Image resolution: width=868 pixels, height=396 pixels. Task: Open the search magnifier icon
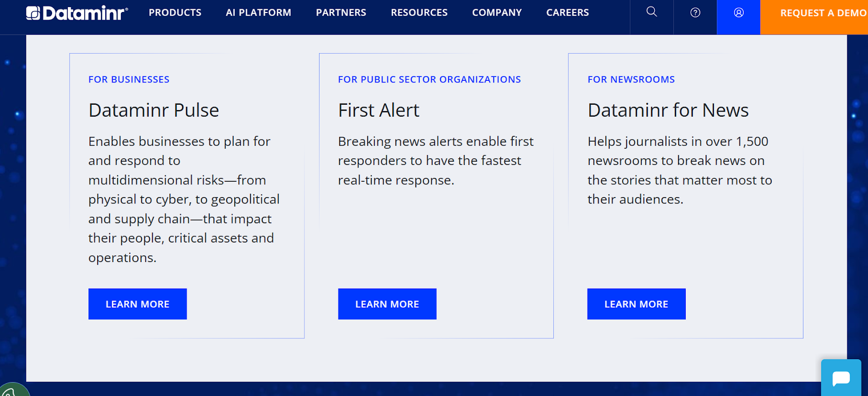[652, 12]
